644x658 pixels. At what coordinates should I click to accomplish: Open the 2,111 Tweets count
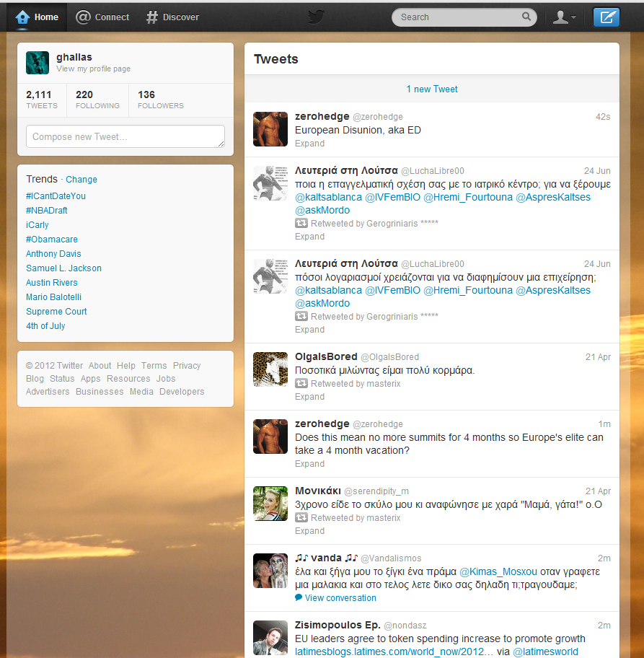42,100
